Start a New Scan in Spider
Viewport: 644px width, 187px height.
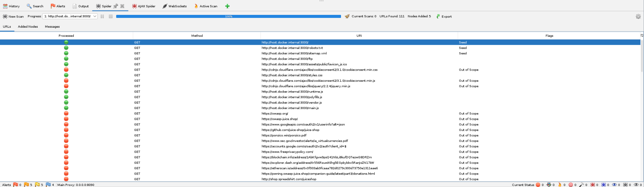pos(13,16)
